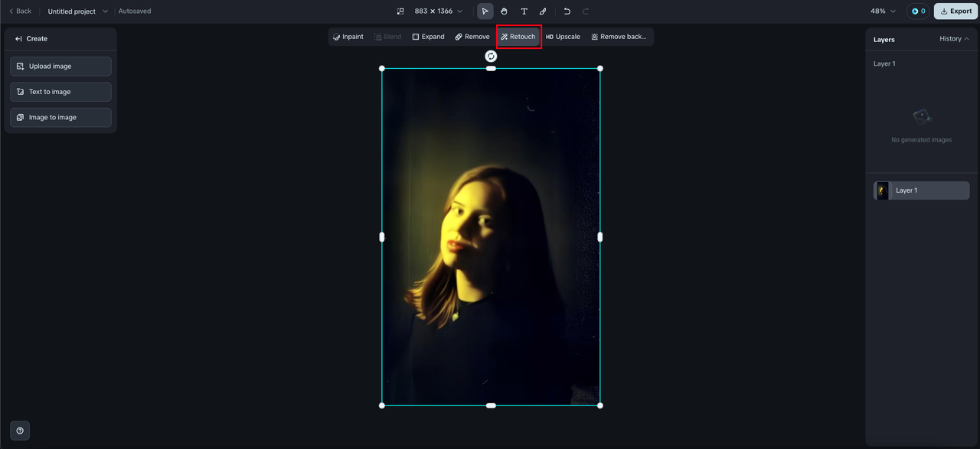Collapse the panel with the History chevron
The image size is (980, 449).
coord(967,39)
